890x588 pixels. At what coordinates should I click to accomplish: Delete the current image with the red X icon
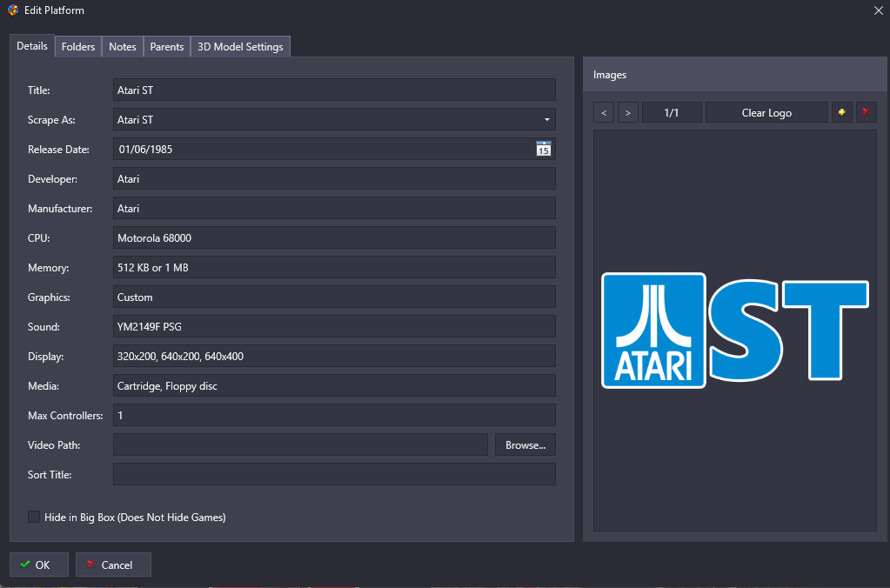(867, 112)
